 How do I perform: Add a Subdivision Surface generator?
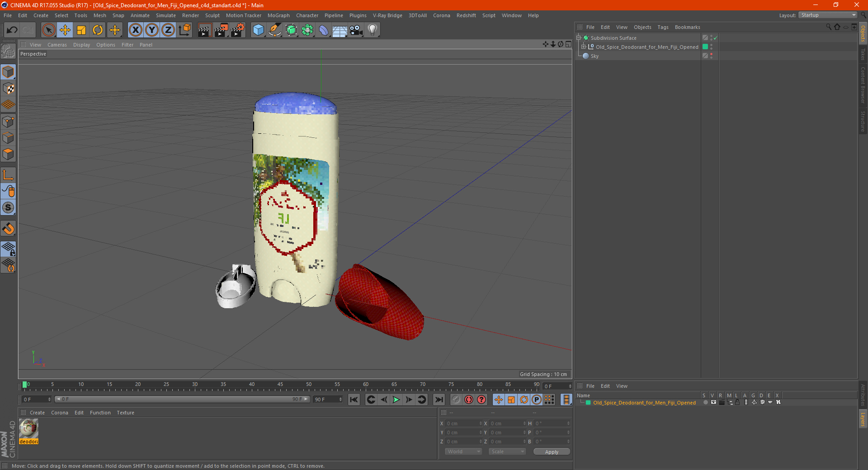pyautogui.click(x=291, y=30)
